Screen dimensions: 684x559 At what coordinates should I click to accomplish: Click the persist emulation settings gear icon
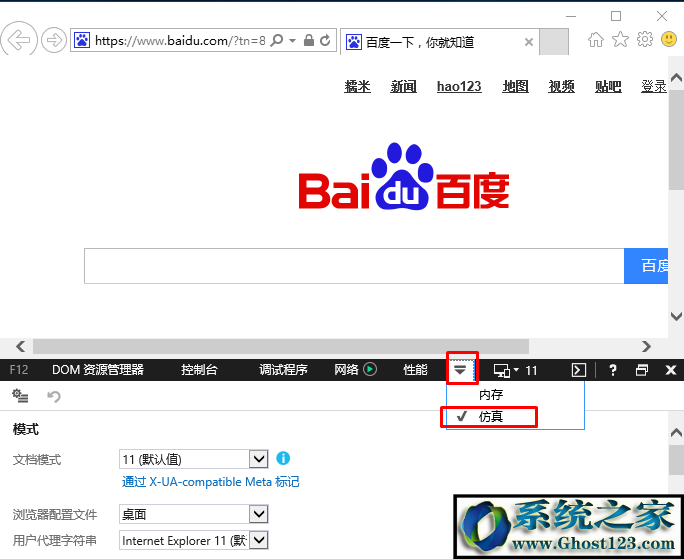click(20, 396)
